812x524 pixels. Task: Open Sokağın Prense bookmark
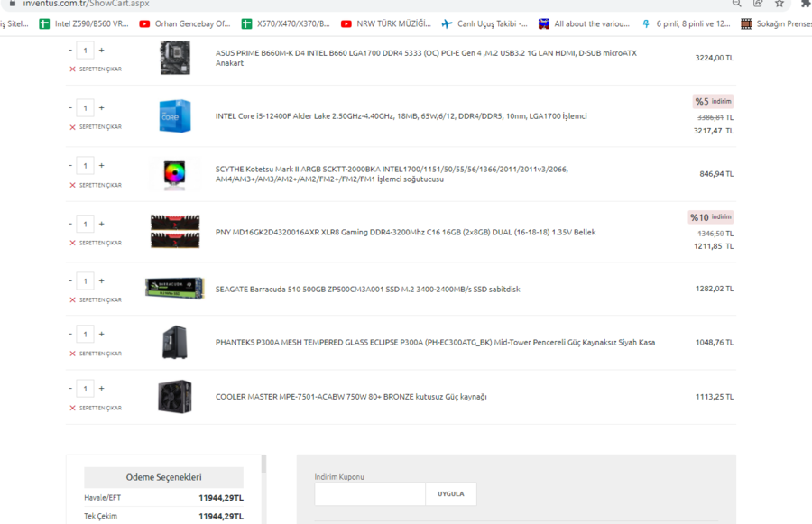click(x=776, y=23)
